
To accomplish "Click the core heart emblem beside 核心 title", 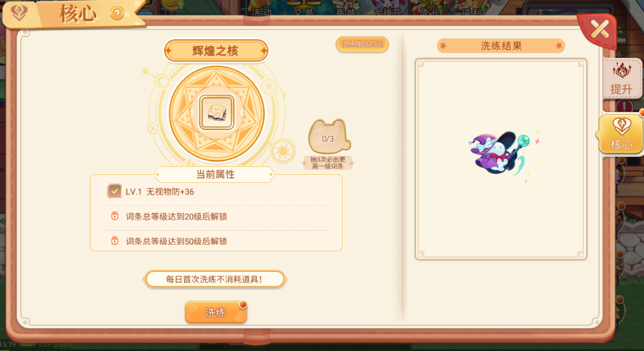I will pyautogui.click(x=19, y=13).
